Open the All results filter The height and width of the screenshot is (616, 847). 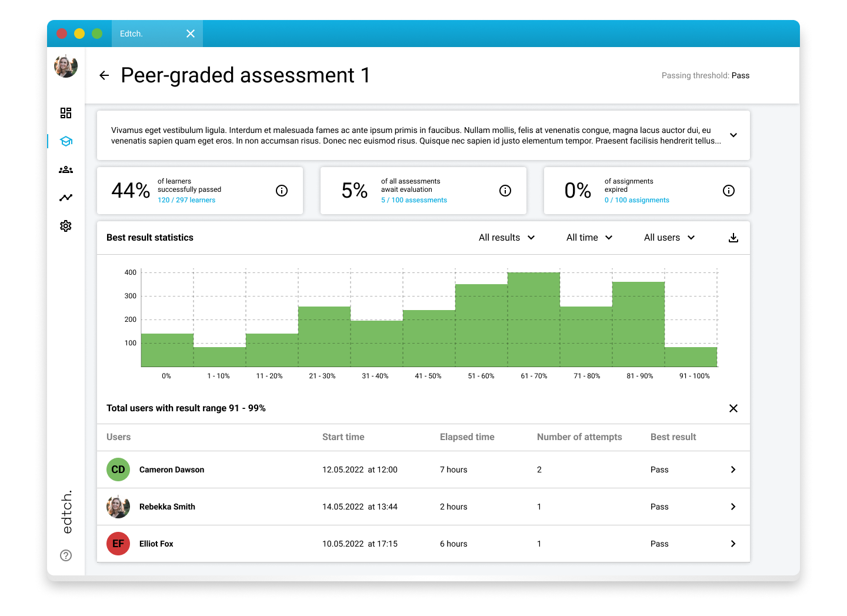506,238
